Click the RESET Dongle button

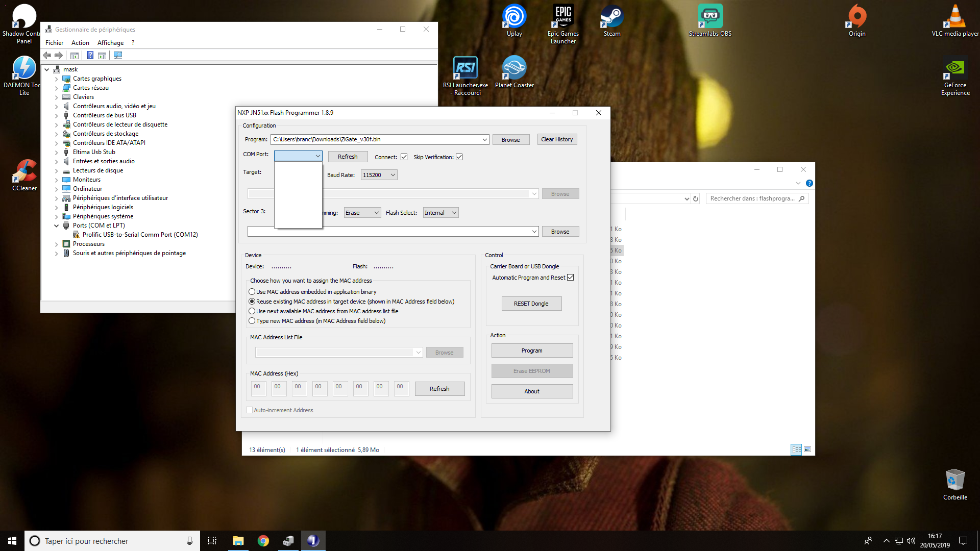click(531, 304)
